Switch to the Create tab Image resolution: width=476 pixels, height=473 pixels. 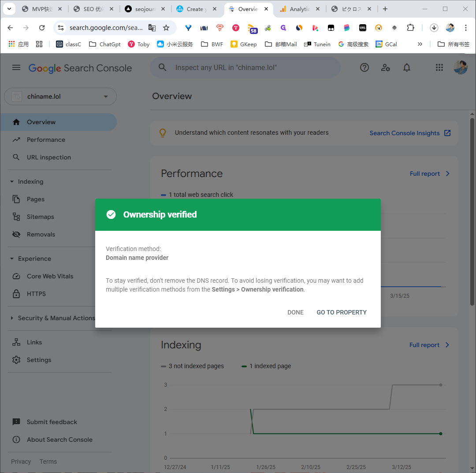point(197,9)
